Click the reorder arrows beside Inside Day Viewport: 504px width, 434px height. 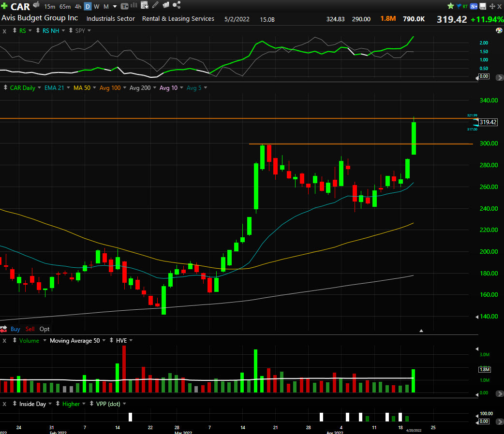15,404
